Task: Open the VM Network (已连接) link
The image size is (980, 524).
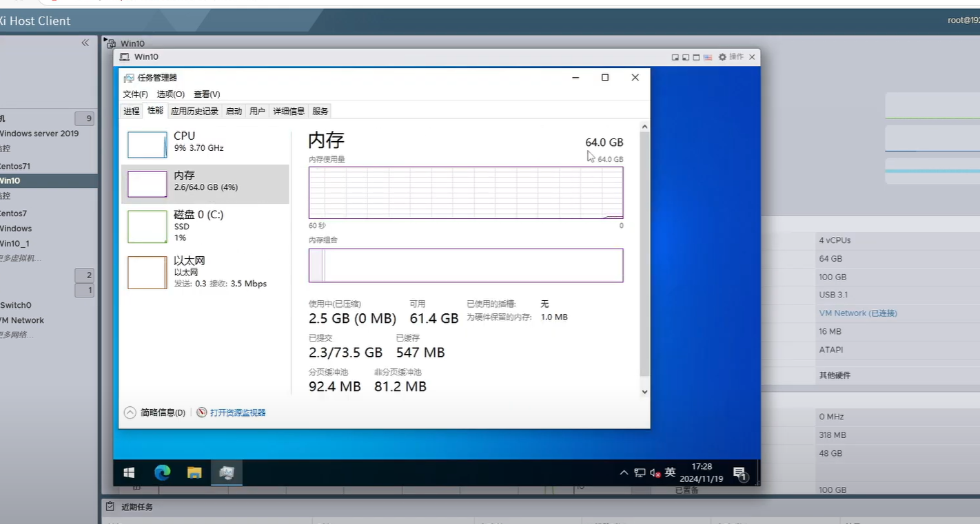Action: [x=858, y=313]
